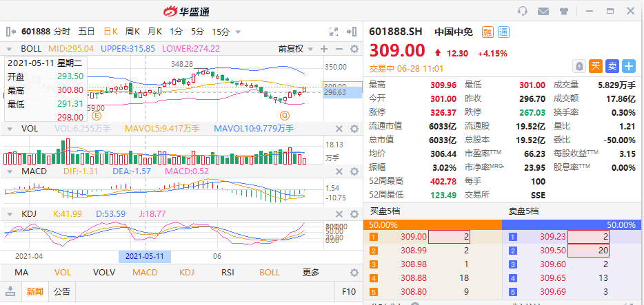Viewport: 644px width, 305px height.
Task: Open BOLL indicator settings gear
Action: 354,49
